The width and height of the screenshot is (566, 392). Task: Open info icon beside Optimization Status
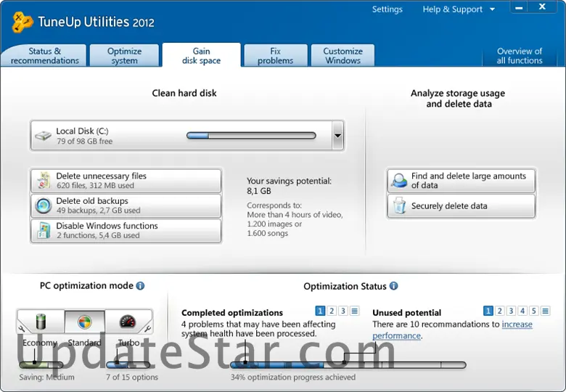coord(394,286)
